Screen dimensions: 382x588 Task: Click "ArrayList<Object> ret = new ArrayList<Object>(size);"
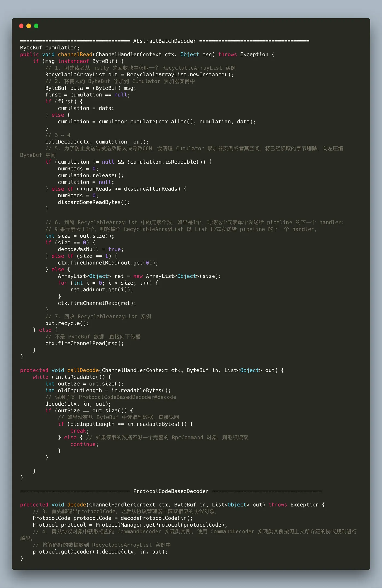coord(139,276)
